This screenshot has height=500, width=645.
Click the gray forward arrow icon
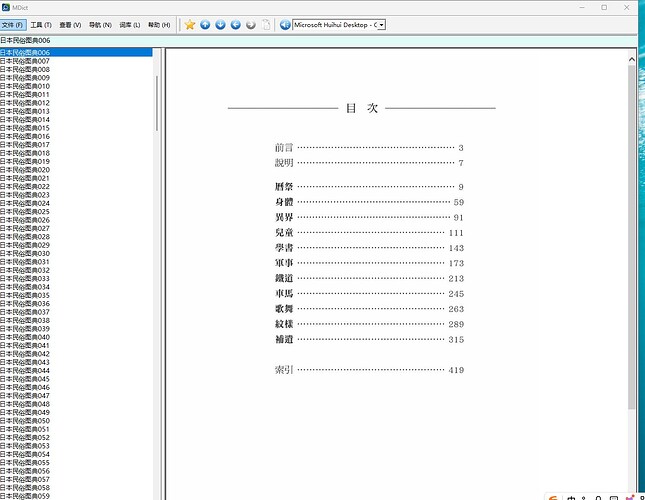point(251,25)
